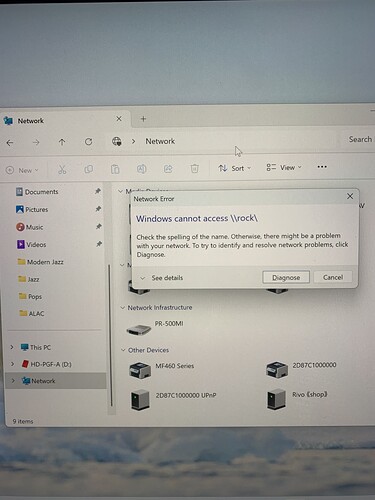Expand the Network tree node
The height and width of the screenshot is (500, 375).
coord(13,381)
